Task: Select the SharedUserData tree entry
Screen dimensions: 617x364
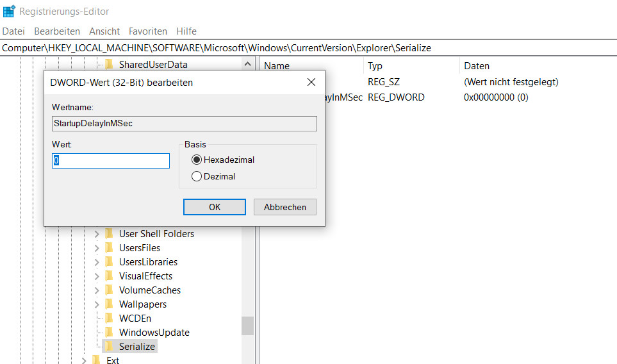Action: (x=153, y=65)
